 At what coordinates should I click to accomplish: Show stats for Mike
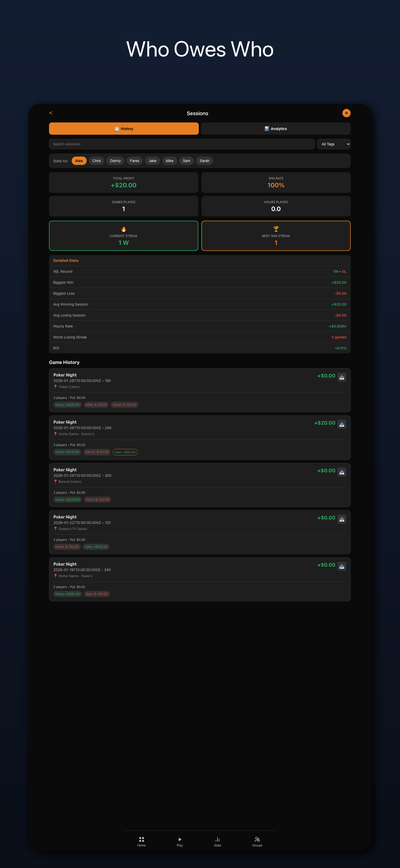tap(170, 161)
